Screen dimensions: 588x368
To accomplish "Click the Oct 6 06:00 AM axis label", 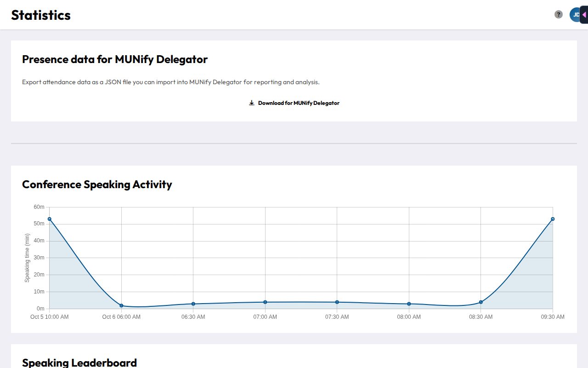I will [x=121, y=317].
